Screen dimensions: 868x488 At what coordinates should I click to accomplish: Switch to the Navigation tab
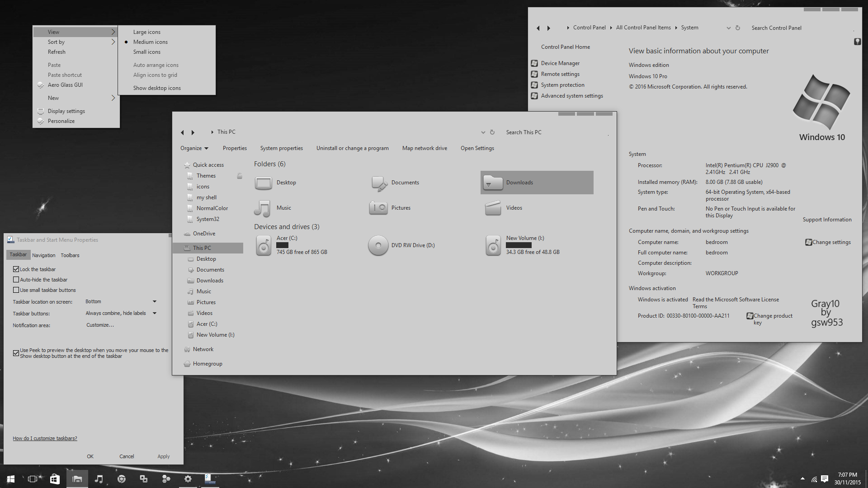(x=44, y=255)
